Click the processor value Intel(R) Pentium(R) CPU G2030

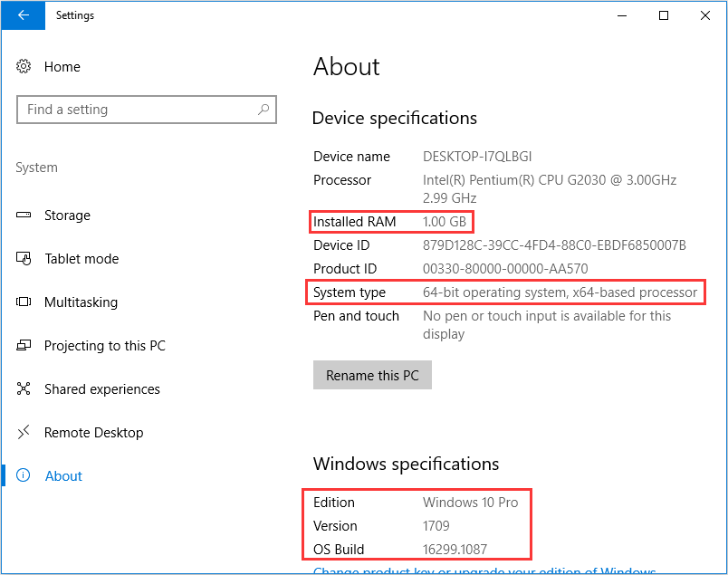[x=550, y=188]
